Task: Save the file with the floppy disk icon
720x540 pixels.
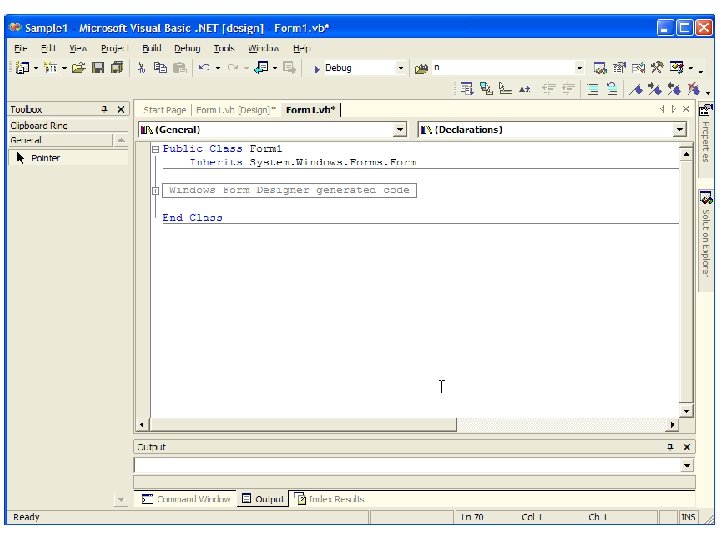Action: click(98, 68)
